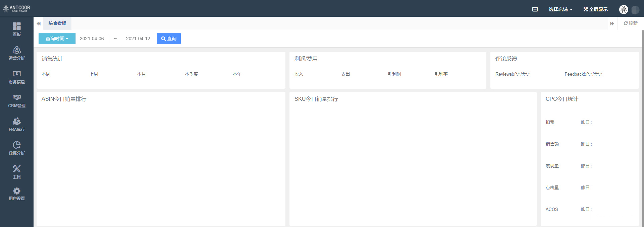The width and height of the screenshot is (644, 227).
Task: Click the start date field 2021-04-06
Action: (92, 39)
